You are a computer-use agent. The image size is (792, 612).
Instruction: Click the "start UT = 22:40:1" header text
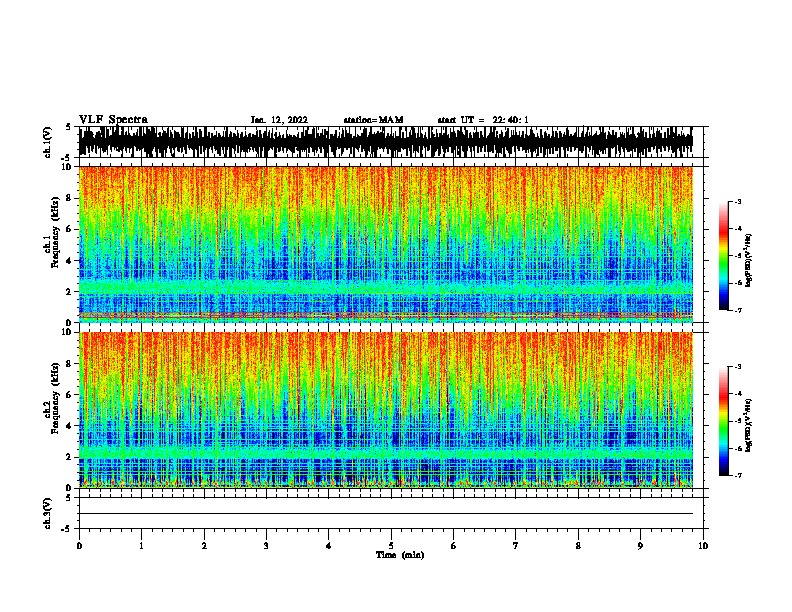483,120
